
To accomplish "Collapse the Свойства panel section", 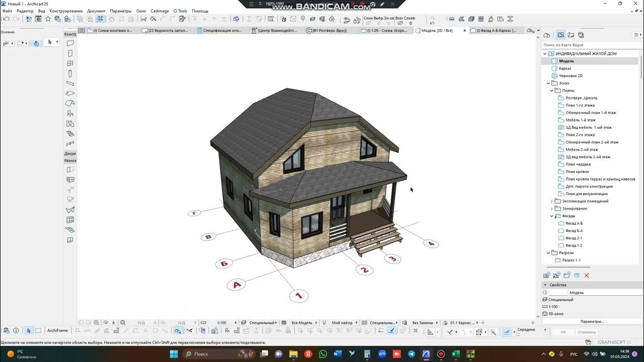I will [545, 285].
